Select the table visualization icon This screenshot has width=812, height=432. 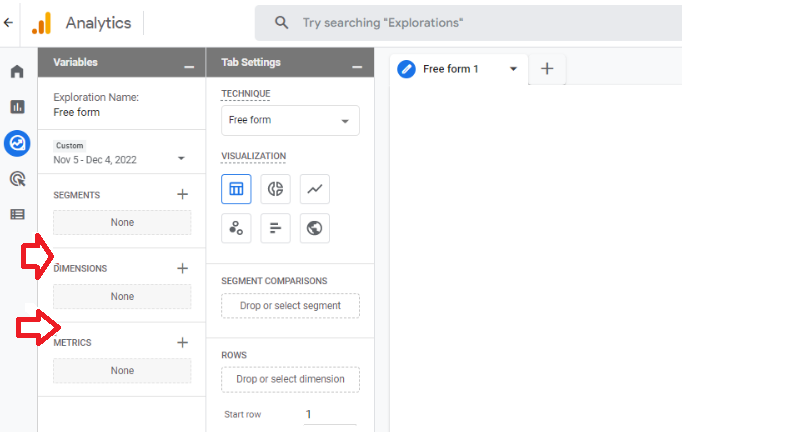click(236, 189)
